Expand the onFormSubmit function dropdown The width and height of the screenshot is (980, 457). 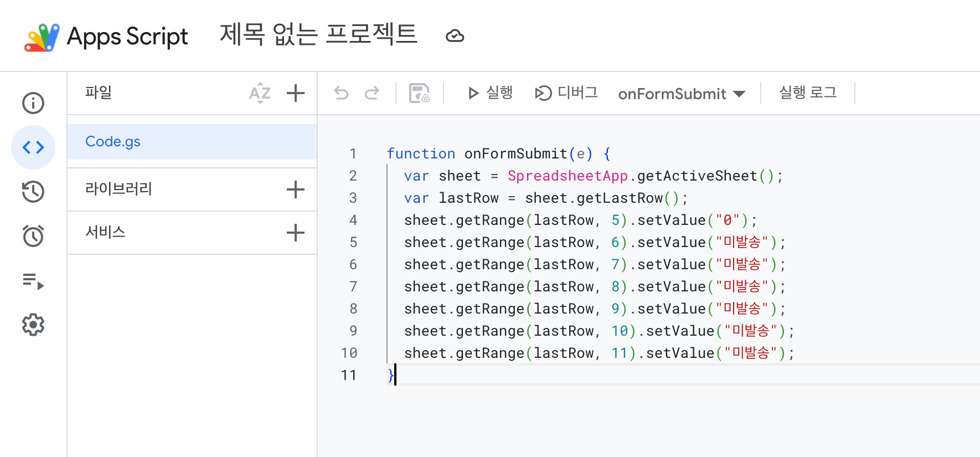coord(682,94)
